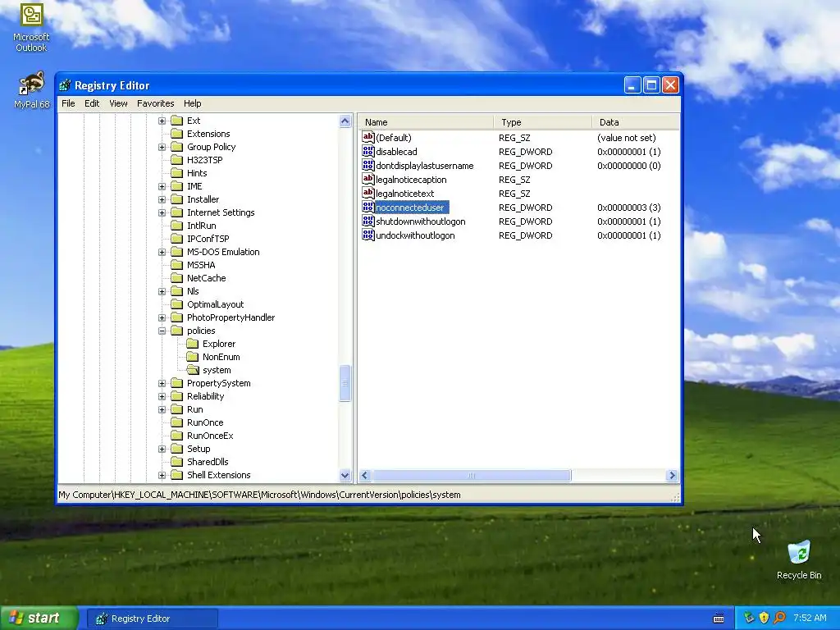
Task: Click the magnifier icon in system tray
Action: [779, 618]
